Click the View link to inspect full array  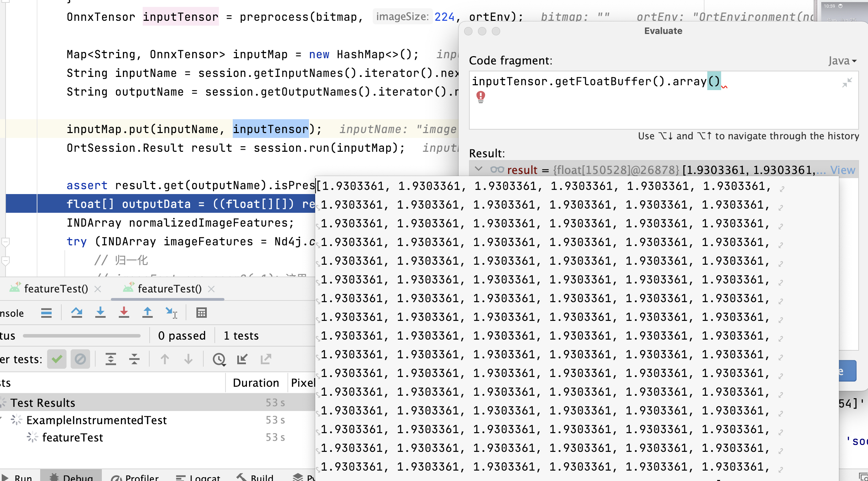(x=843, y=170)
